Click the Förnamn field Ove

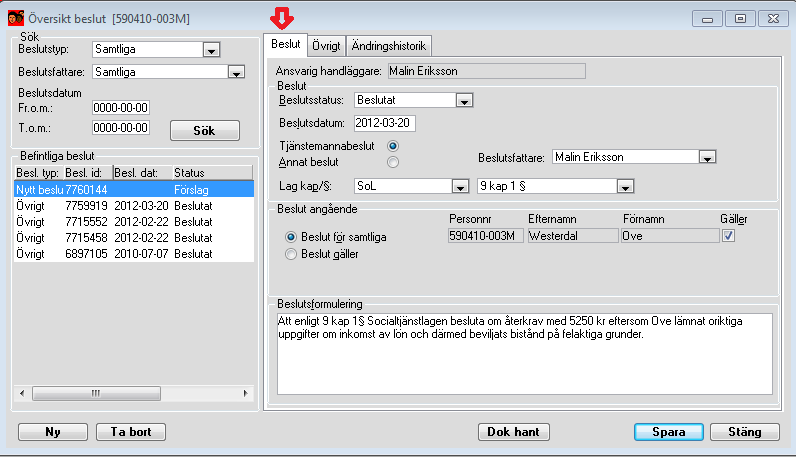670,236
